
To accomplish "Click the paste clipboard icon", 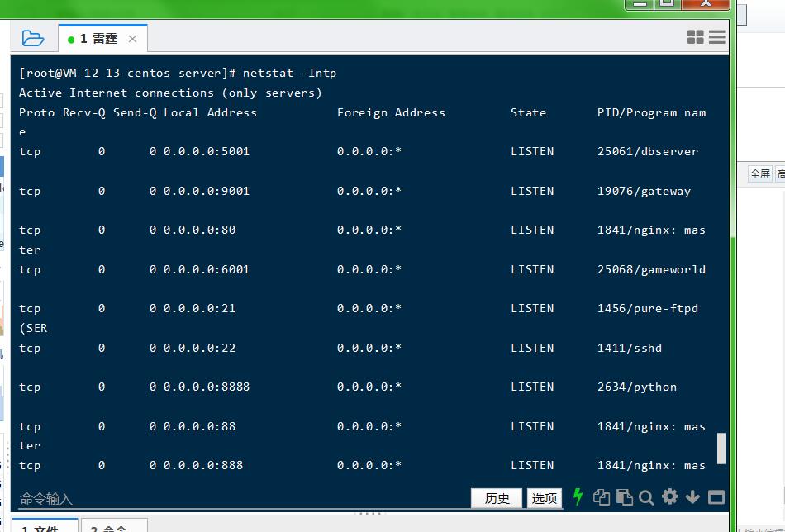I will [624, 496].
